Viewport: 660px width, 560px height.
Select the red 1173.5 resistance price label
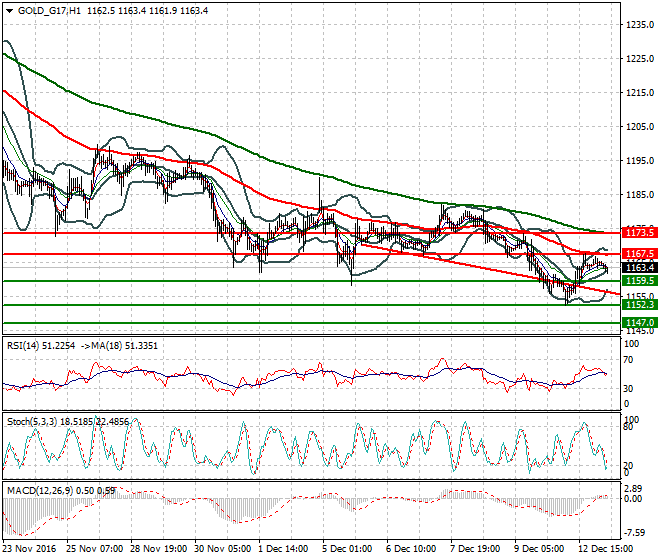[x=639, y=232]
